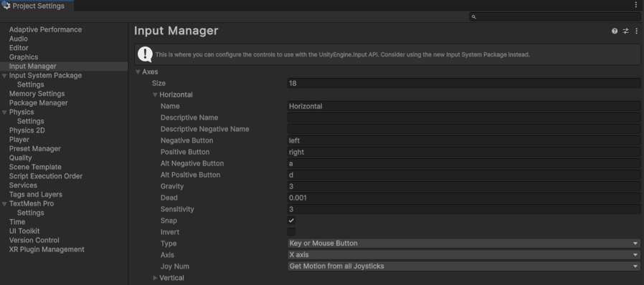Click the gear icon on the Project Settings tab
Screen dimensions: 644x285
pyautogui.click(x=6, y=6)
